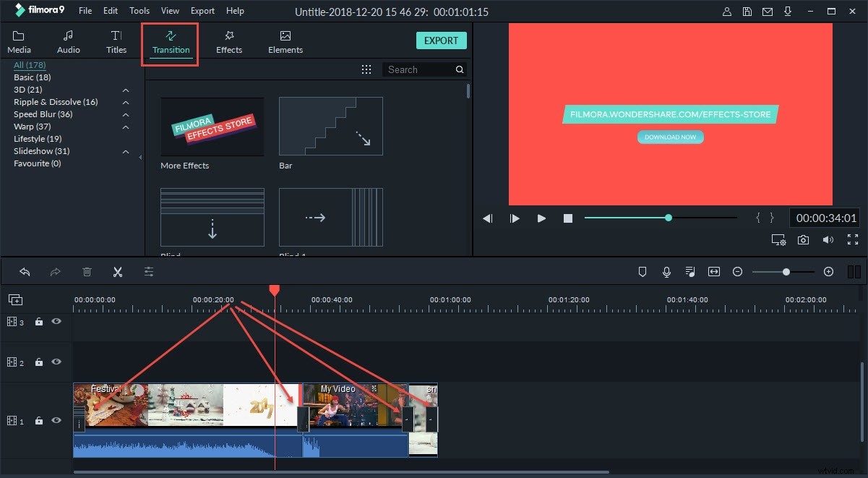868x478 pixels.
Task: Click the EXPORT button
Action: [441, 40]
